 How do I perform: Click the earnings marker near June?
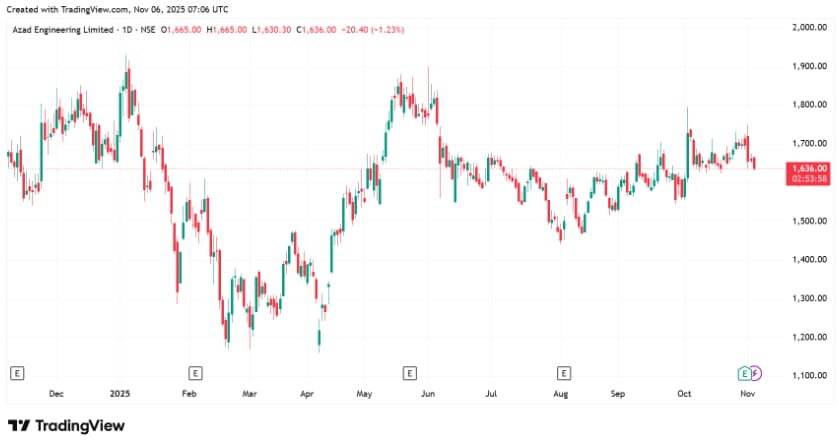(408, 373)
